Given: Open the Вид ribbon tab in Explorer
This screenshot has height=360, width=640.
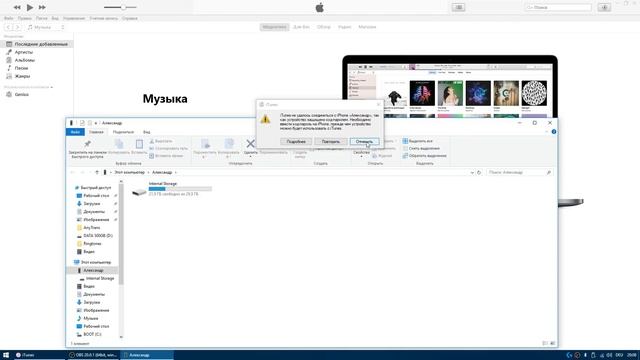Looking at the screenshot, I should click(x=147, y=132).
